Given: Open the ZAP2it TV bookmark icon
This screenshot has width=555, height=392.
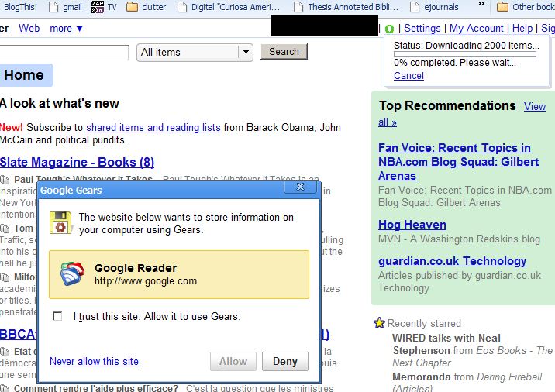Looking at the screenshot, I should click(x=98, y=7).
